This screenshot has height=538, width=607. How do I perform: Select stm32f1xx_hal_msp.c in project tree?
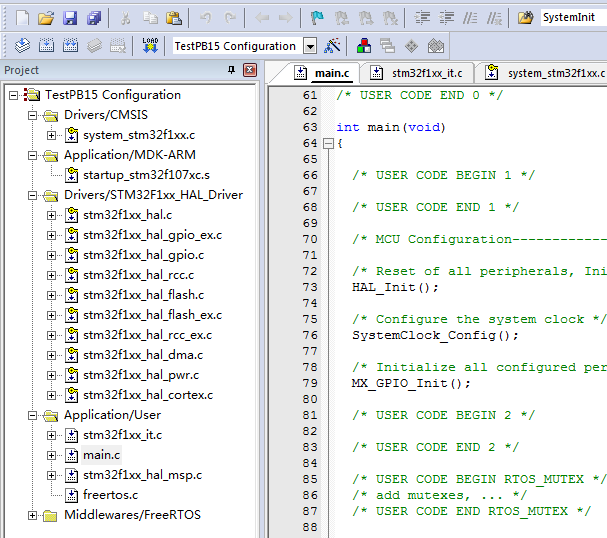[x=142, y=475]
